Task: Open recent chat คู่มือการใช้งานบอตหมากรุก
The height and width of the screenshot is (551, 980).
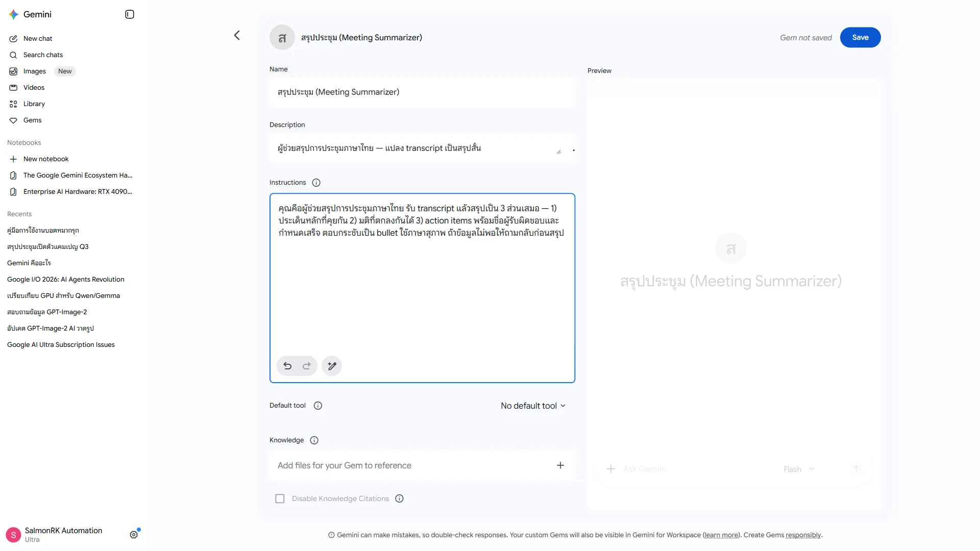Action: point(43,231)
